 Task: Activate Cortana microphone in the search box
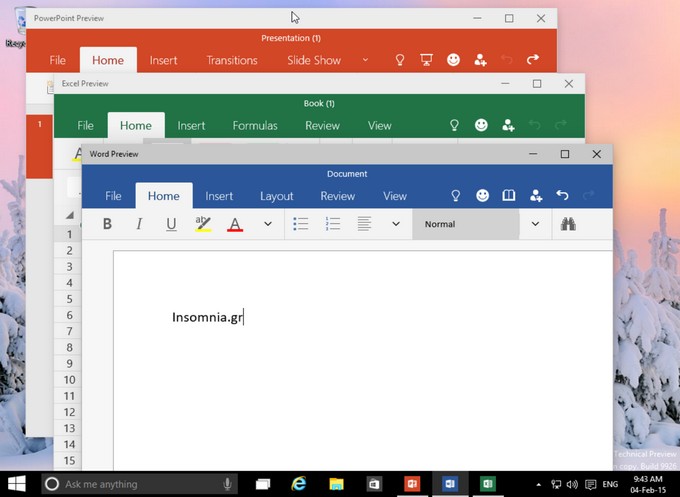(x=227, y=484)
